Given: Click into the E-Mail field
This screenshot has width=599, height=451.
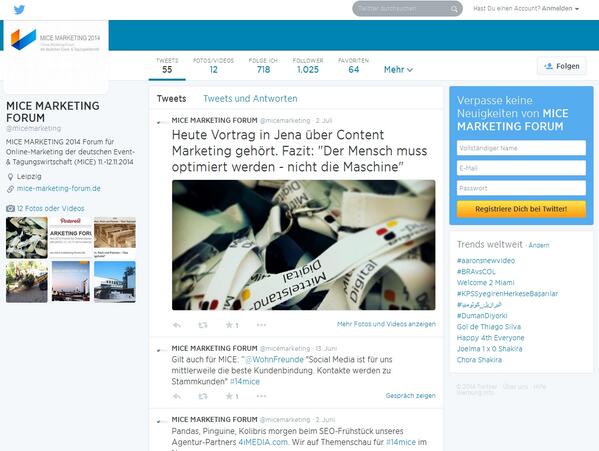Looking at the screenshot, I should pyautogui.click(x=521, y=168).
